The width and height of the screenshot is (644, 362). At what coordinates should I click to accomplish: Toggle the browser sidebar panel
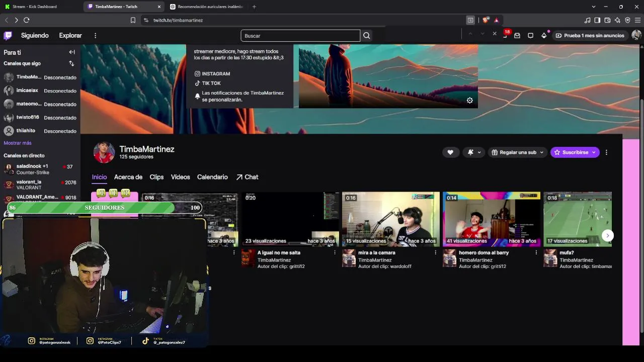click(597, 20)
